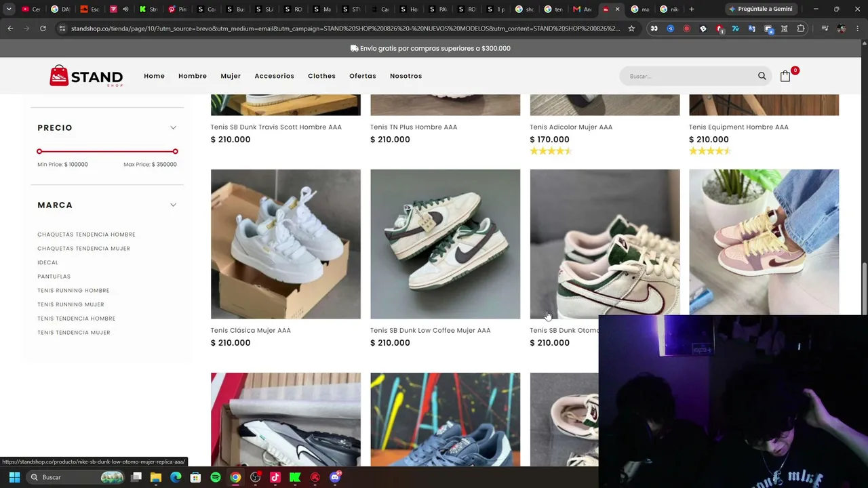Screen dimensions: 868x488
Task: Filter by Tenis Tendencia Mujer
Action: (73, 333)
